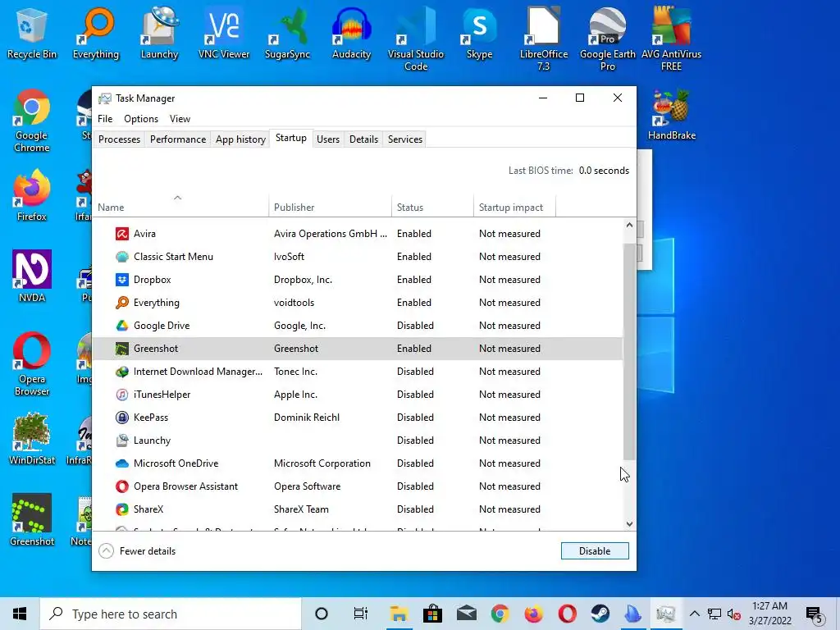The height and width of the screenshot is (630, 840).
Task: Click the scroll down arrow of list
Action: pyautogui.click(x=629, y=524)
